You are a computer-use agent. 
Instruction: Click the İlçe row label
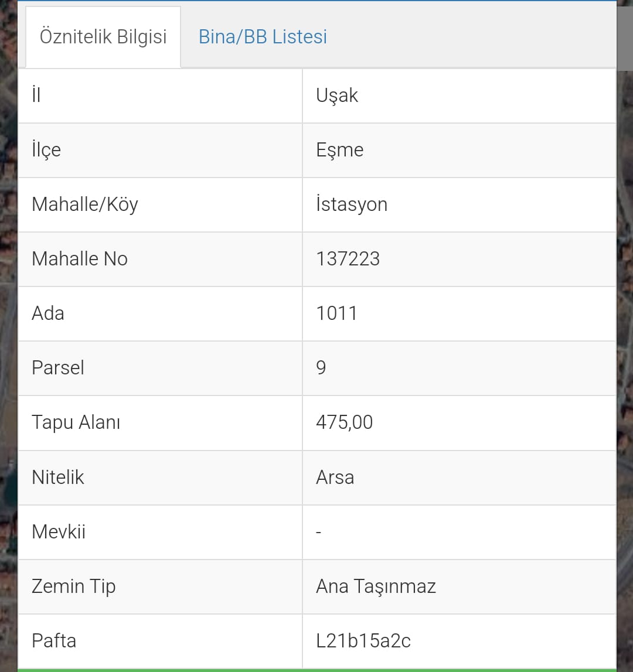tap(46, 150)
